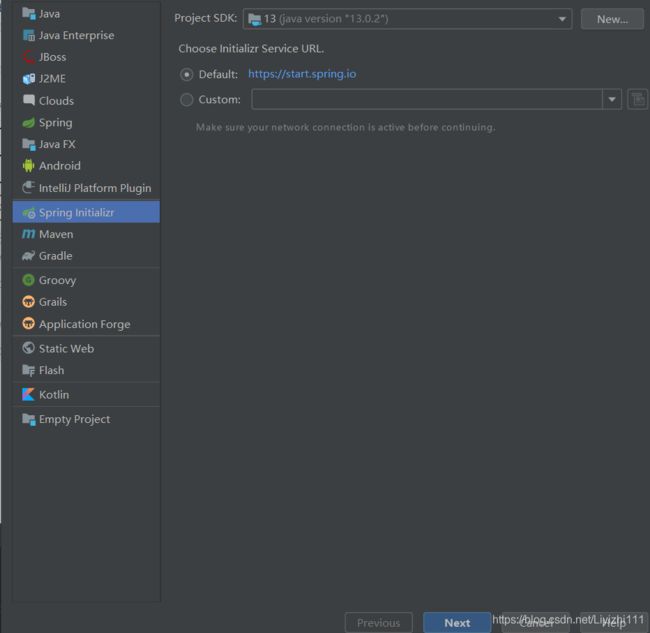The width and height of the screenshot is (650, 633).
Task: Select Application Forge list entry
Action: tap(86, 324)
